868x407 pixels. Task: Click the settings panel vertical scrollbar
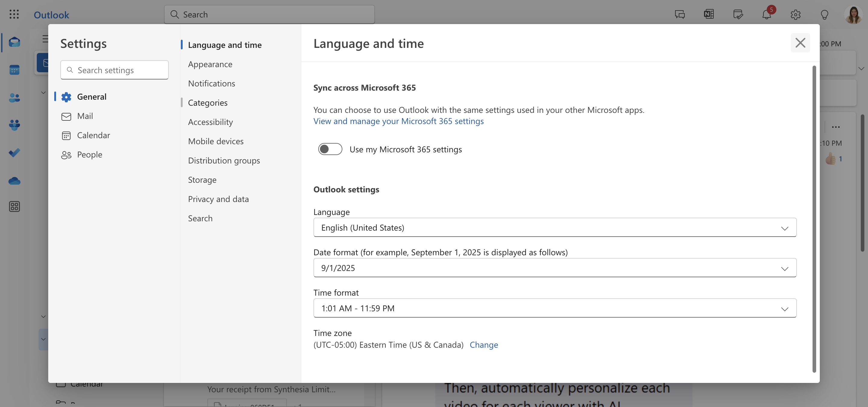[x=814, y=219]
